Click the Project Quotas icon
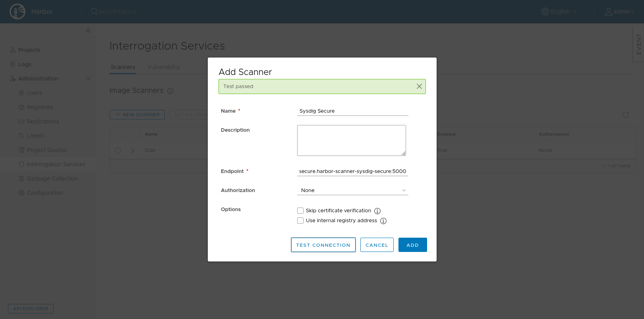644x319 pixels. [21, 150]
